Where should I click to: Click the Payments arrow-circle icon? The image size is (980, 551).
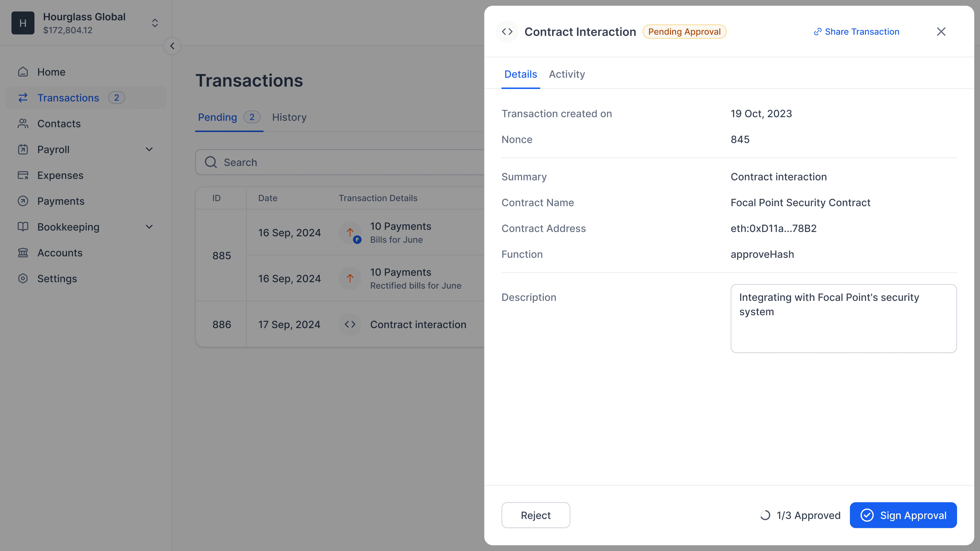click(x=23, y=201)
